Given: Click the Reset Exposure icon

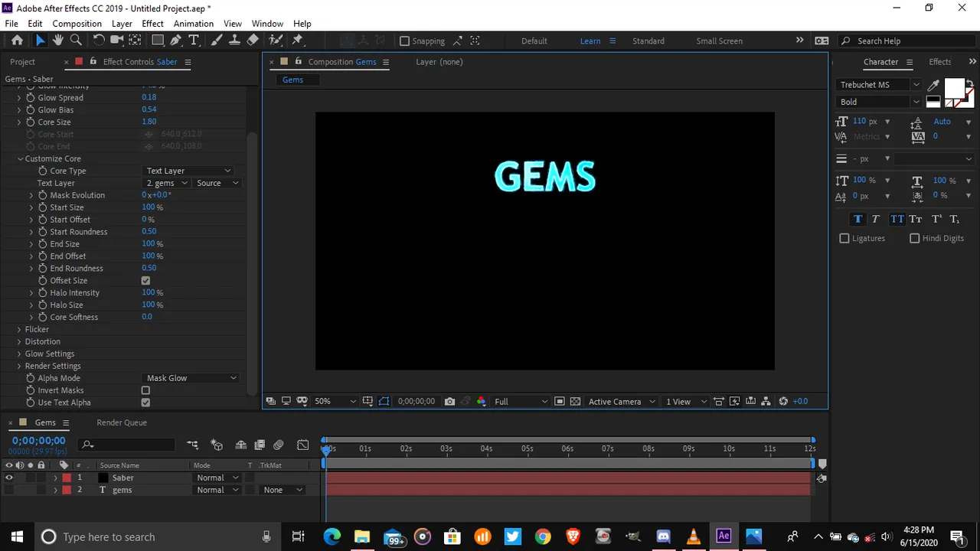Looking at the screenshot, I should point(783,401).
